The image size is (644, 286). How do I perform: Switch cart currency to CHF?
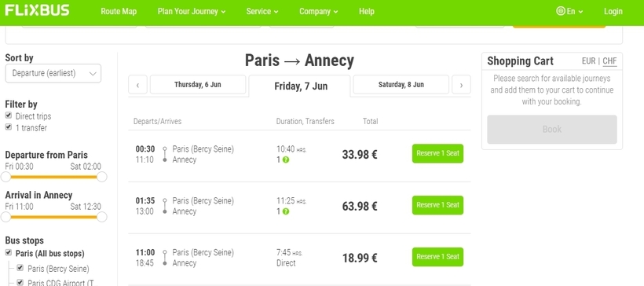[x=609, y=61]
